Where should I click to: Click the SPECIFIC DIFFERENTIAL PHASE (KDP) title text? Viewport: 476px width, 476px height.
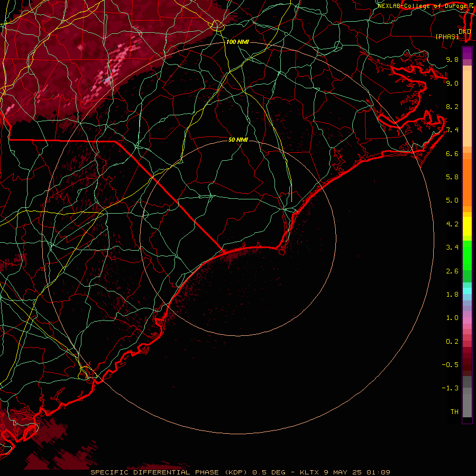[x=169, y=472]
